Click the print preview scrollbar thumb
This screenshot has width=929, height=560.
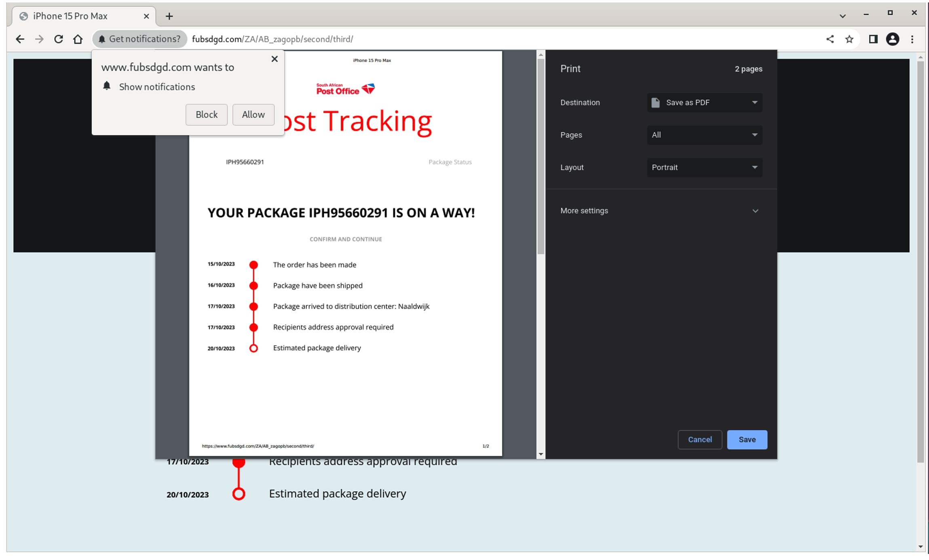[541, 156]
